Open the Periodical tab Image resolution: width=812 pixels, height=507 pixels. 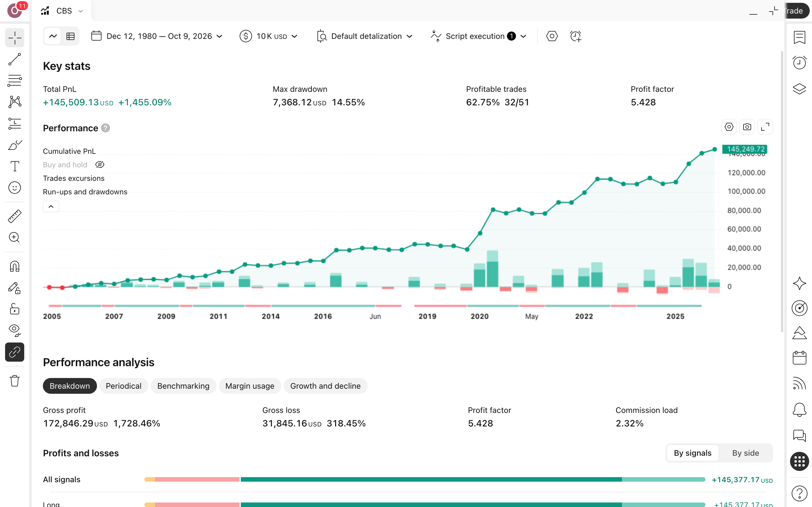pyautogui.click(x=123, y=386)
